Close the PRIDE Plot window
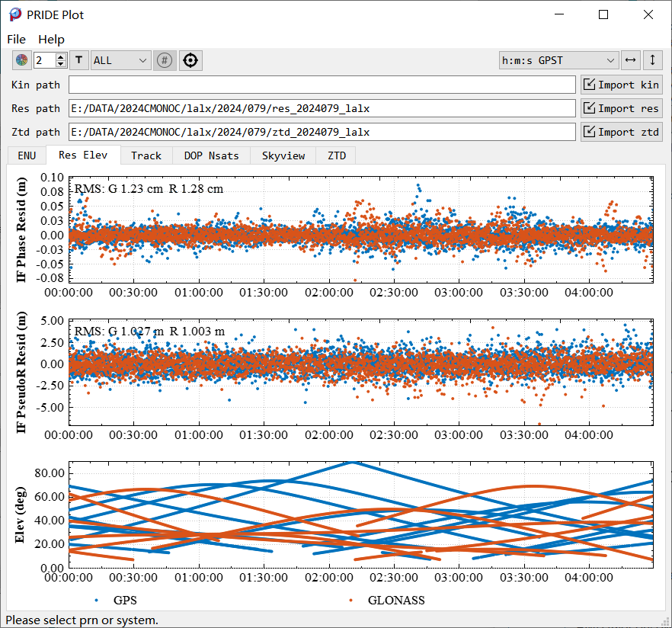This screenshot has width=672, height=628. [648, 14]
